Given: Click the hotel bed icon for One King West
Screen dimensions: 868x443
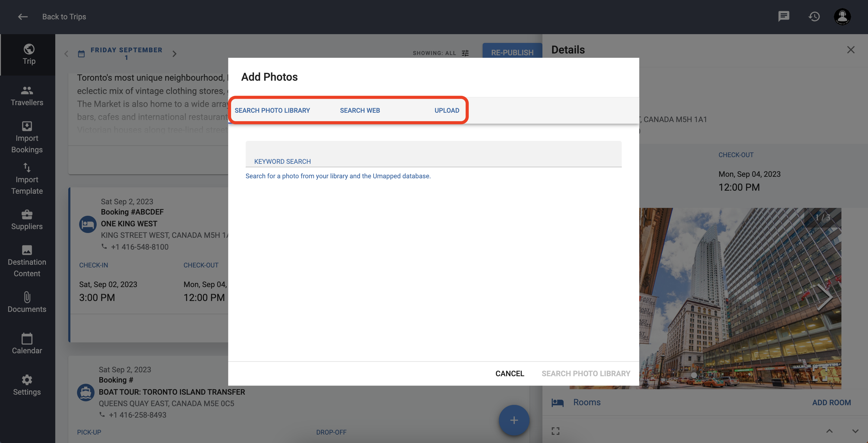Looking at the screenshot, I should tap(88, 224).
